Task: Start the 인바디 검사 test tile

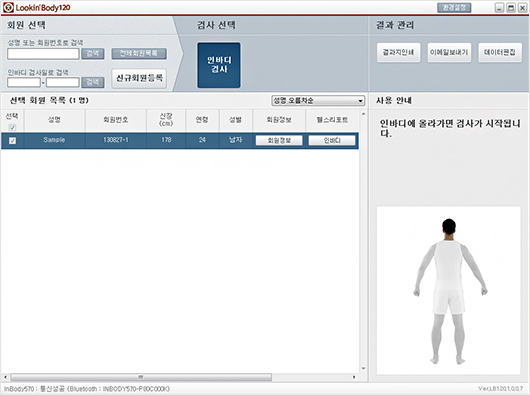Action: pyautogui.click(x=219, y=65)
